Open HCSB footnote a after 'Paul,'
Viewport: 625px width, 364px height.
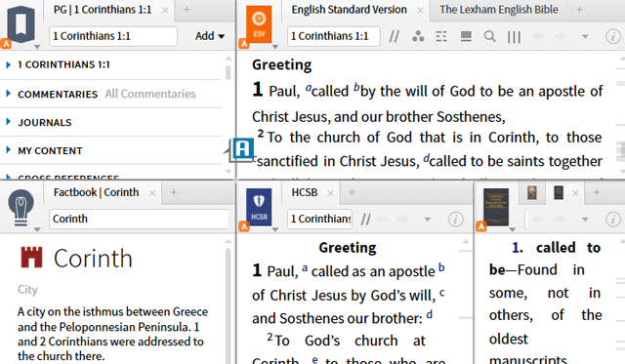305,267
